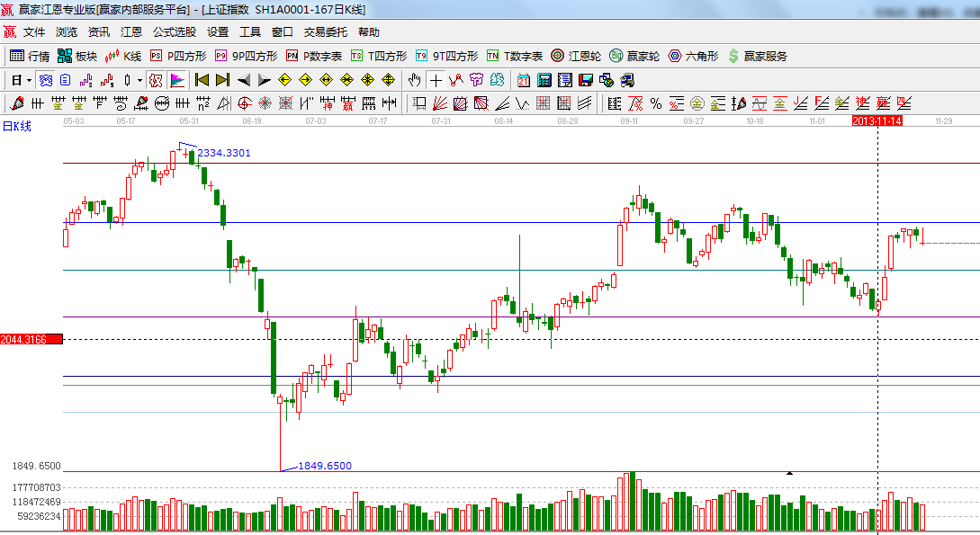Viewport: 980px width, 535px height.
Task: Click the calendar date icon
Action: click(523, 80)
